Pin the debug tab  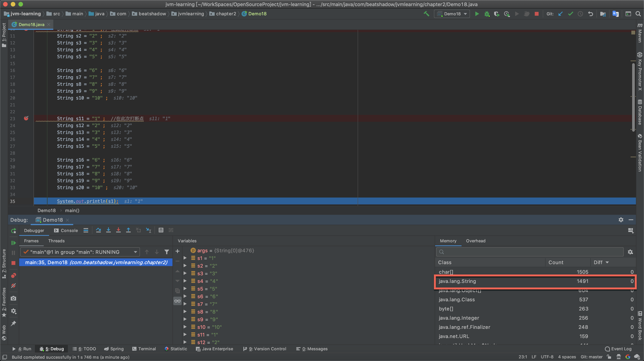coord(13,323)
